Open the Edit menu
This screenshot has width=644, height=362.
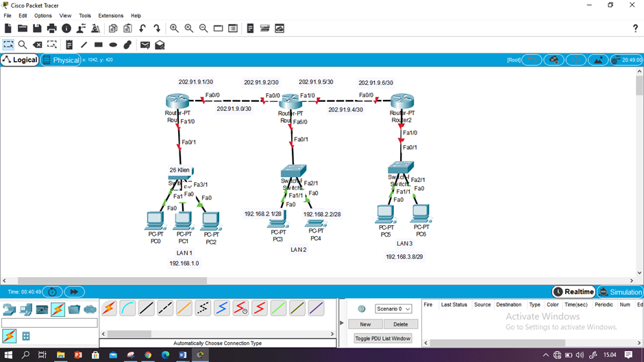coord(23,16)
